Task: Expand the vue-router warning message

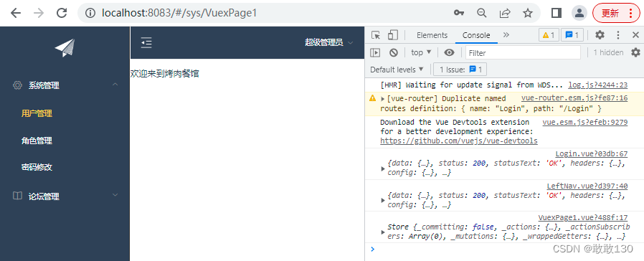Action: [383, 98]
